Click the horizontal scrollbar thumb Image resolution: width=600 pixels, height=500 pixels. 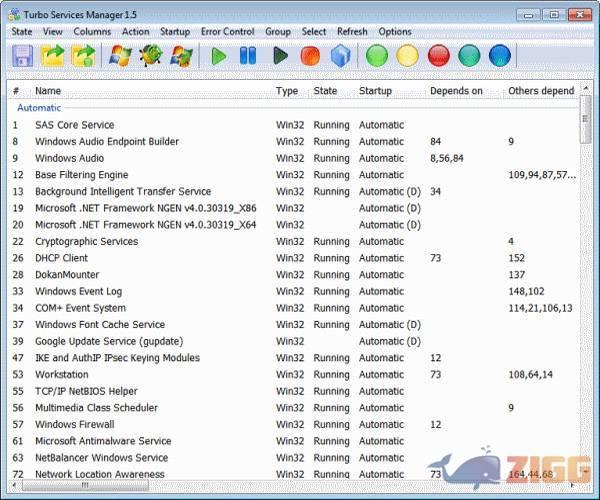coord(85,485)
